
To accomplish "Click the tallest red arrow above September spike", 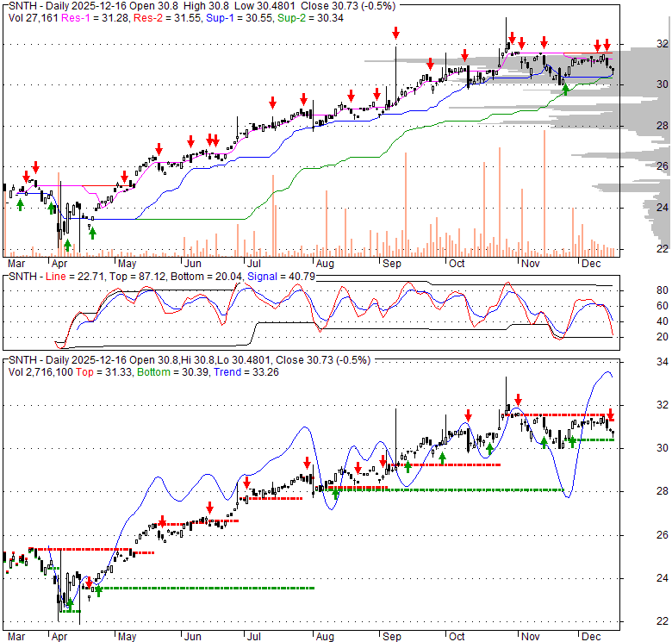I will [395, 33].
